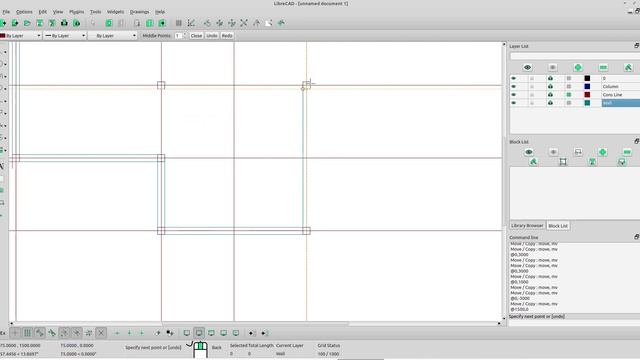Show all blocks in Block List
The width and height of the screenshot is (640, 360).
click(529, 152)
